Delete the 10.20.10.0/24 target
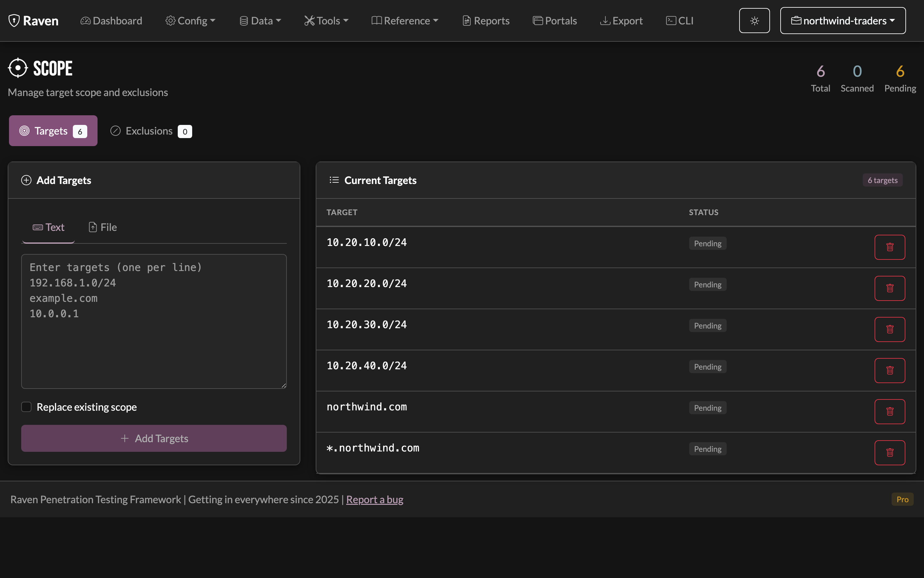The image size is (924, 578). pos(890,247)
